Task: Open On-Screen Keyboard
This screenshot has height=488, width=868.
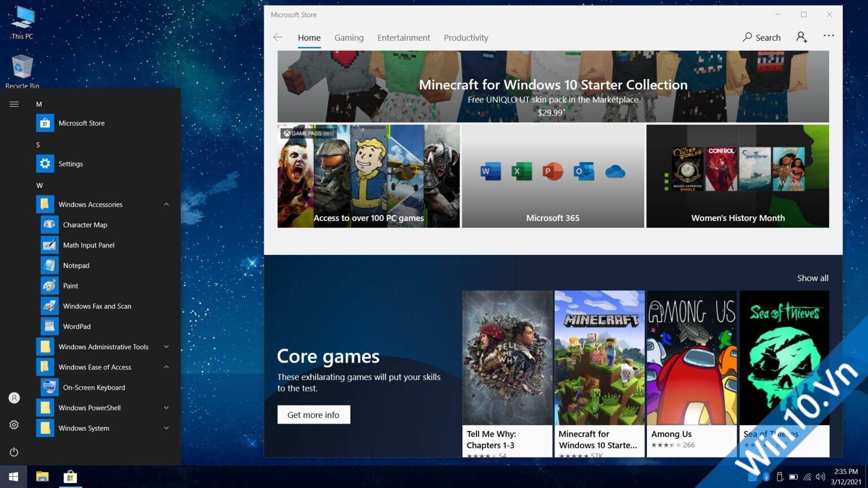Action: pos(94,387)
